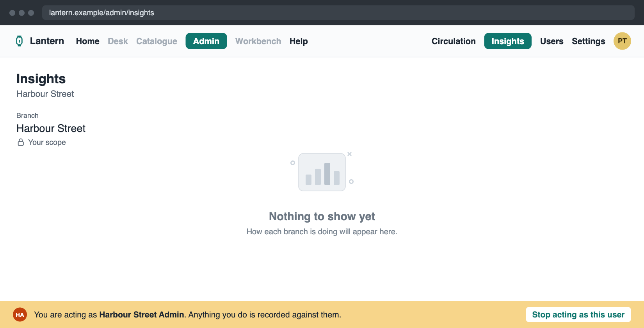
Task: Open the Workbench tab
Action: click(x=258, y=41)
